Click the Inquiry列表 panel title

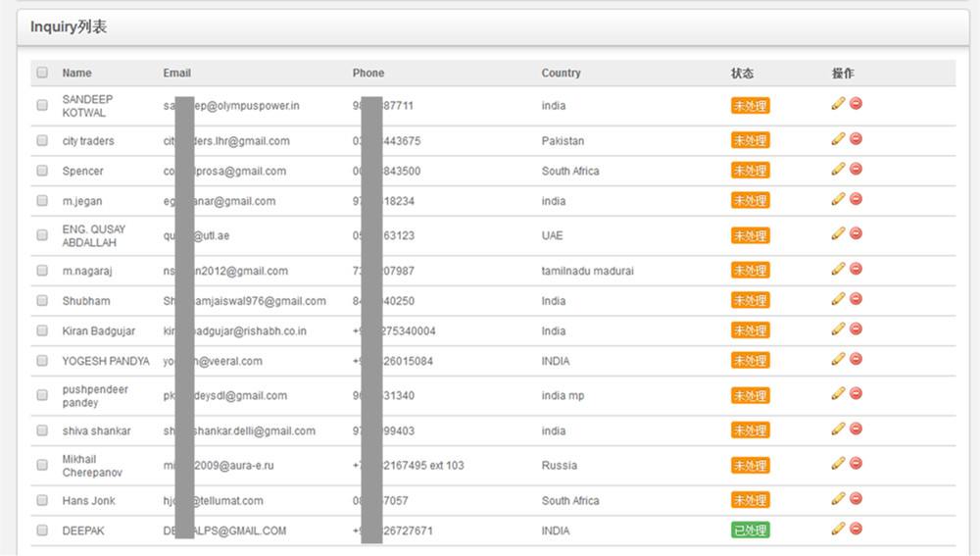tap(69, 27)
